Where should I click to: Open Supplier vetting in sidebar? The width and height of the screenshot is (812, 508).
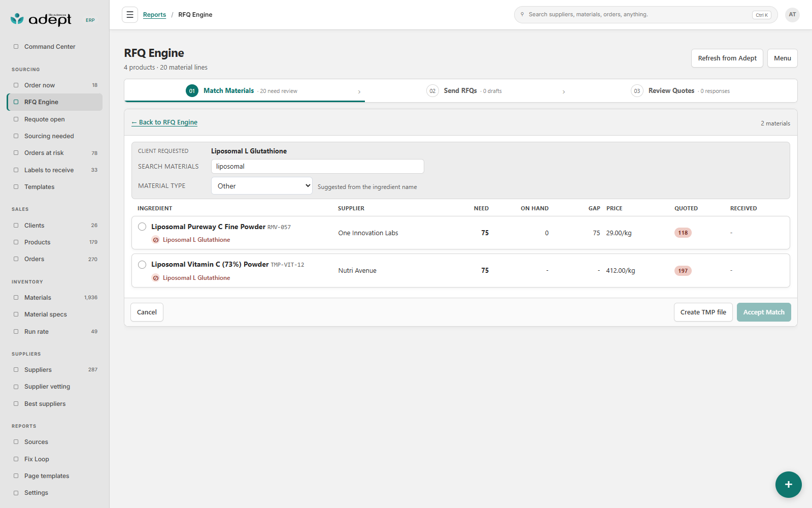point(55,387)
